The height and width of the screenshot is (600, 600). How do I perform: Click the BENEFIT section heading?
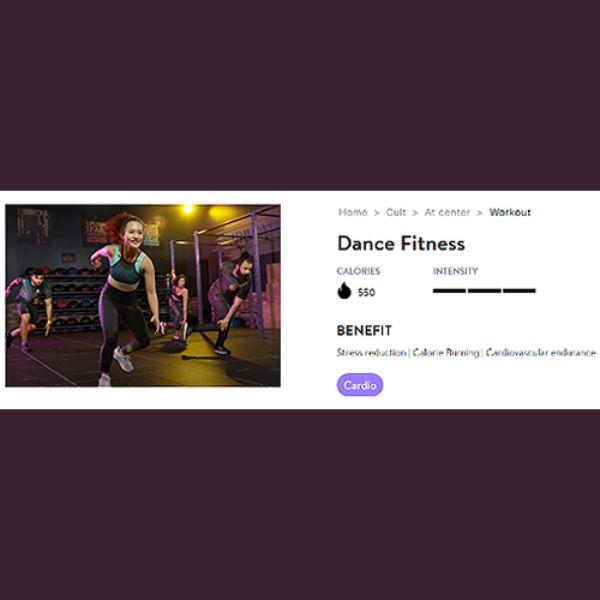click(364, 330)
